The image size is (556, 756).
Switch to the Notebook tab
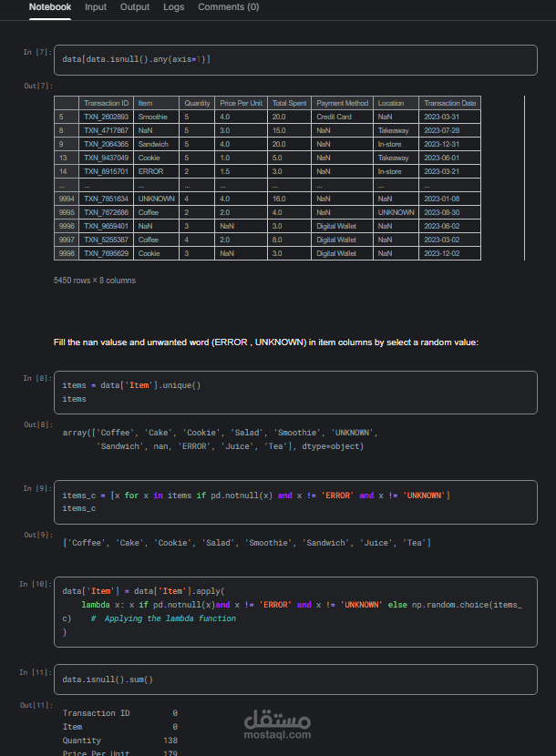click(50, 7)
